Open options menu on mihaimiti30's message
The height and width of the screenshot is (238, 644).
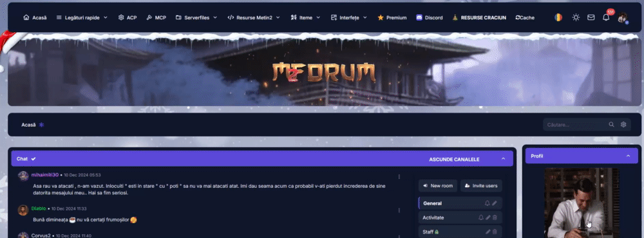(x=399, y=176)
